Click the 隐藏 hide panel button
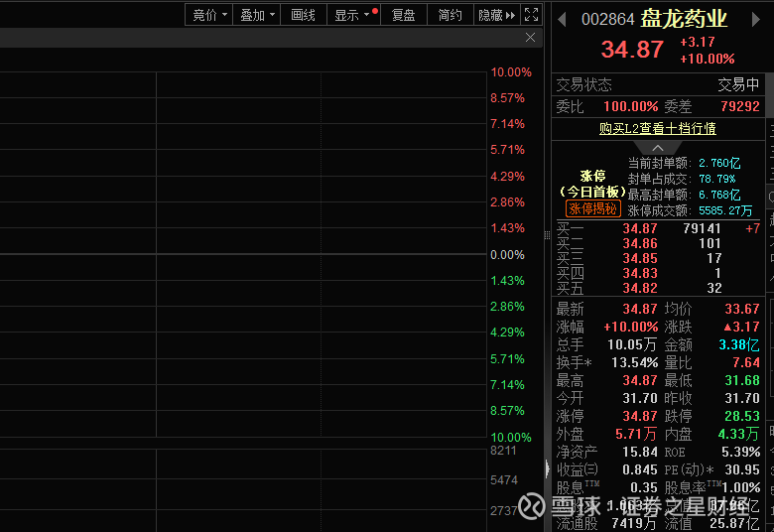 tap(496, 15)
